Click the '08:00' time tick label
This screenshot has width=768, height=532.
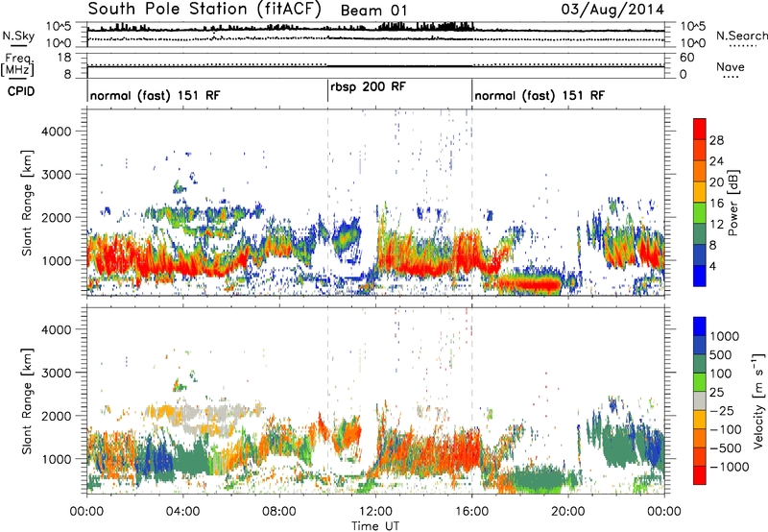[278, 512]
